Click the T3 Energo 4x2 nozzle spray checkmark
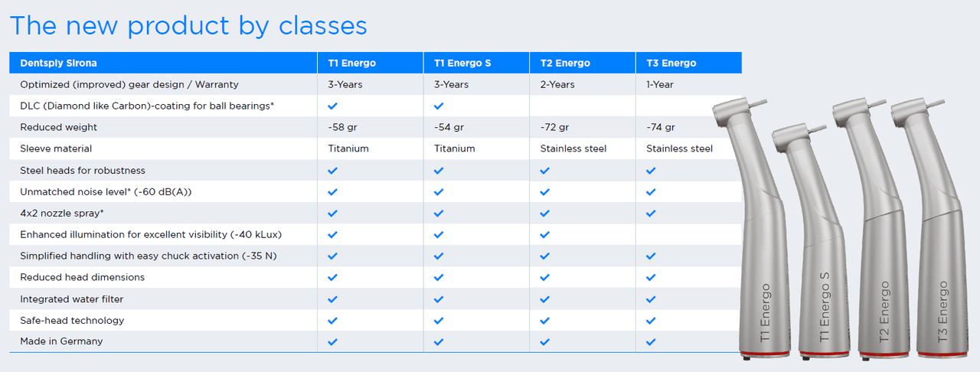Viewport: 980px width, 372px height. click(x=651, y=214)
